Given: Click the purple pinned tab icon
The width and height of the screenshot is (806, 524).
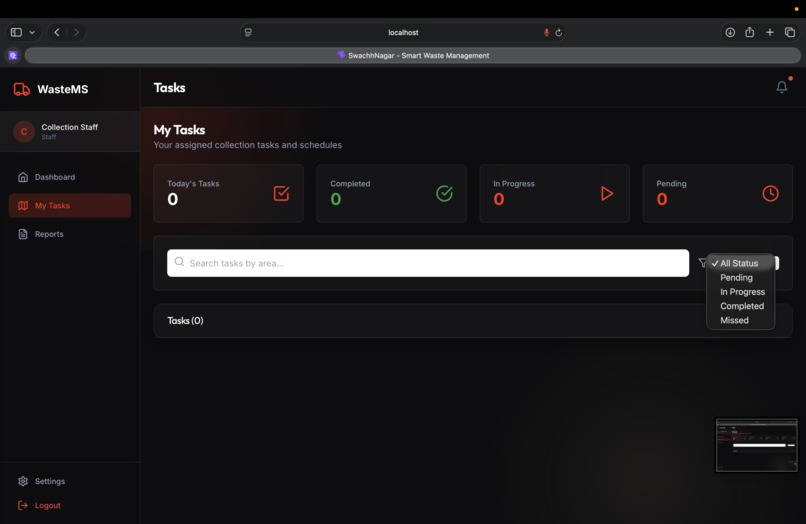Looking at the screenshot, I should pos(13,55).
